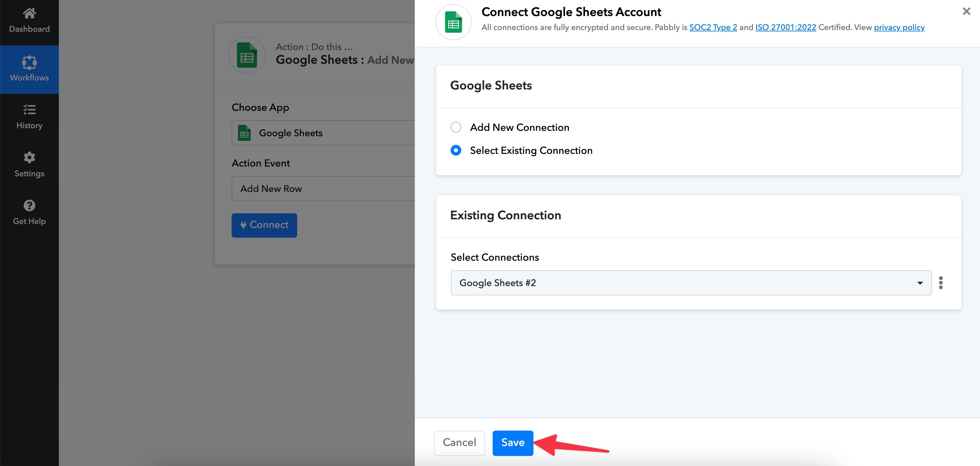The width and height of the screenshot is (980, 466).
Task: Open the Choose App Google Sheets dropdown
Action: click(x=323, y=133)
